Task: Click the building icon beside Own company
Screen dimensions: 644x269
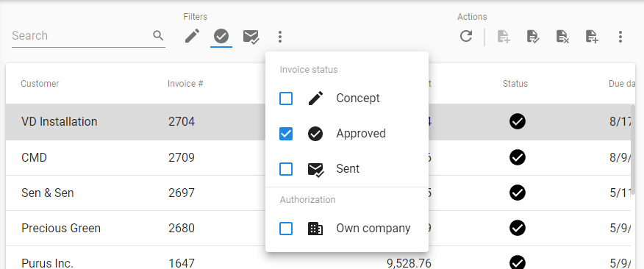Action: (315, 229)
